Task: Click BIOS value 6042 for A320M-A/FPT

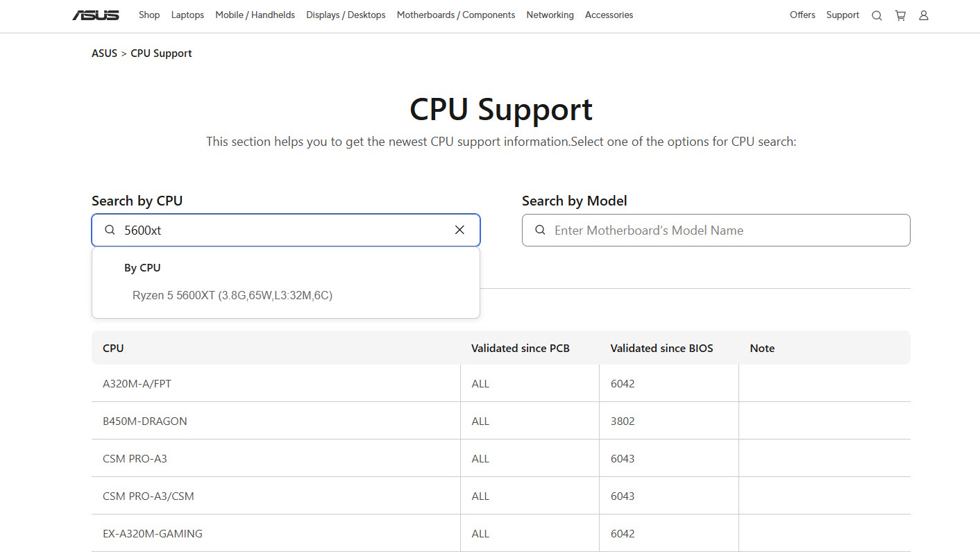Action: click(x=623, y=383)
